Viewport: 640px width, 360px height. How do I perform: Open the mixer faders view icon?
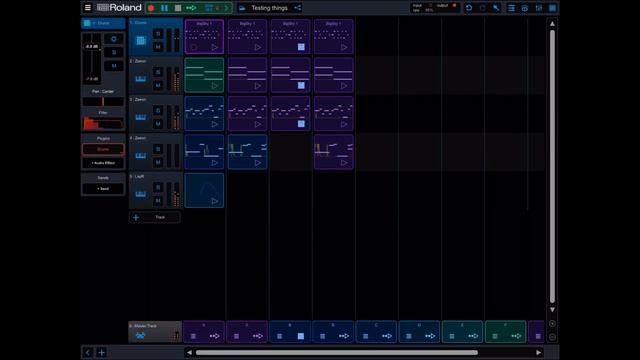(539, 8)
